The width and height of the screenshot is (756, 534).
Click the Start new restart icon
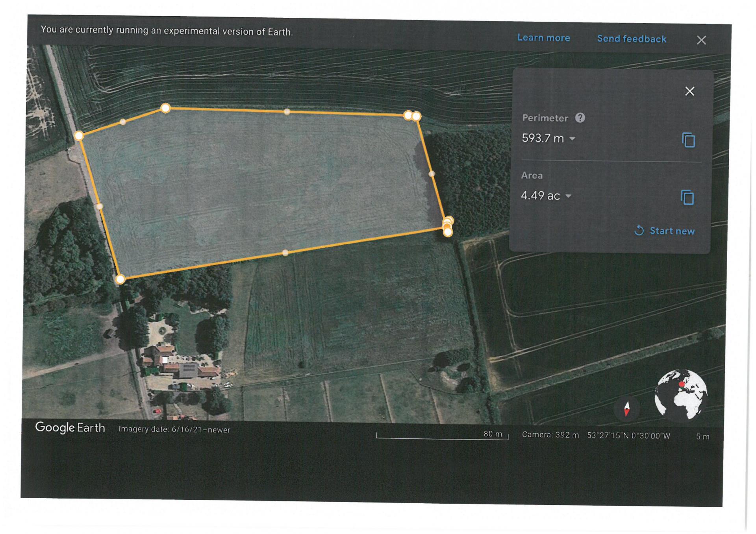pos(639,231)
